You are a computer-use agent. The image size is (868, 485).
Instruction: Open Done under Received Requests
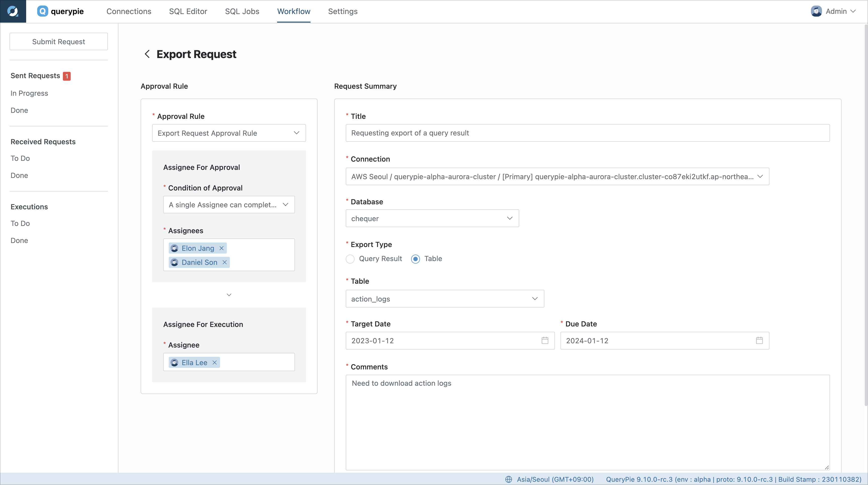coord(19,175)
